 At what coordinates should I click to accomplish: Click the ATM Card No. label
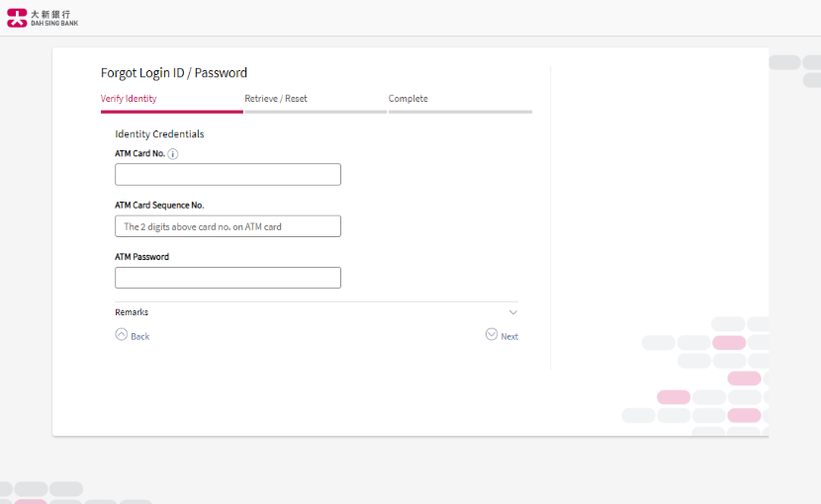coord(139,153)
